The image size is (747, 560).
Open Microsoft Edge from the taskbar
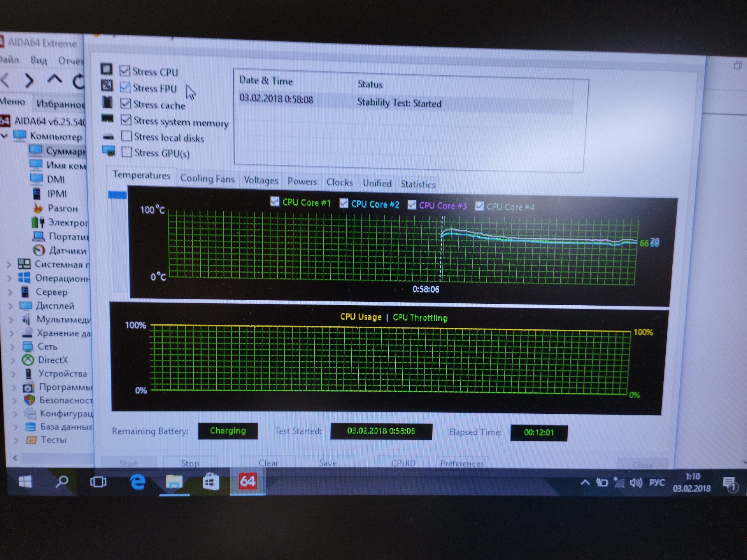(x=137, y=483)
